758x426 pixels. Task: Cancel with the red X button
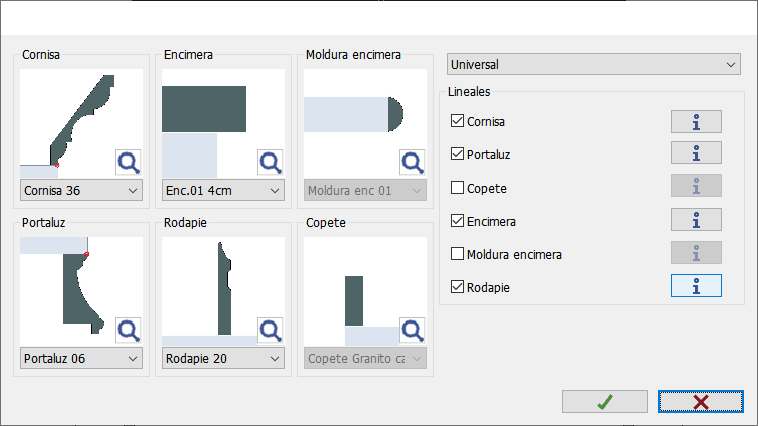[701, 402]
